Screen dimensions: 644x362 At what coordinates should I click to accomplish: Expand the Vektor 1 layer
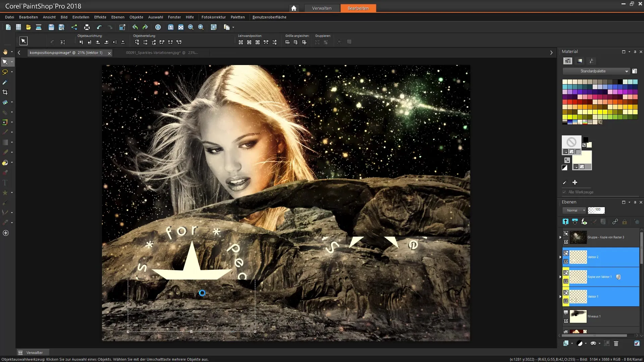560,297
